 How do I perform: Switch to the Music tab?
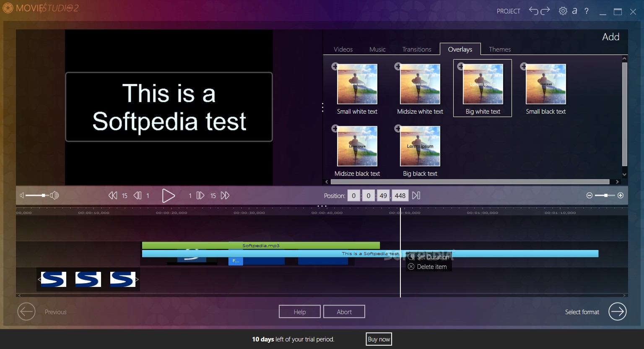[x=377, y=49]
